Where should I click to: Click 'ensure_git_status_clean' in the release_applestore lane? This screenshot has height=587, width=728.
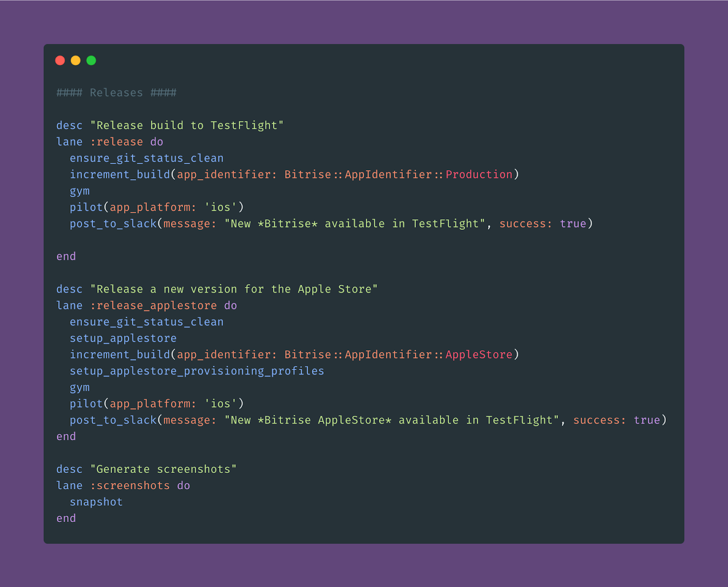pyautogui.click(x=147, y=322)
